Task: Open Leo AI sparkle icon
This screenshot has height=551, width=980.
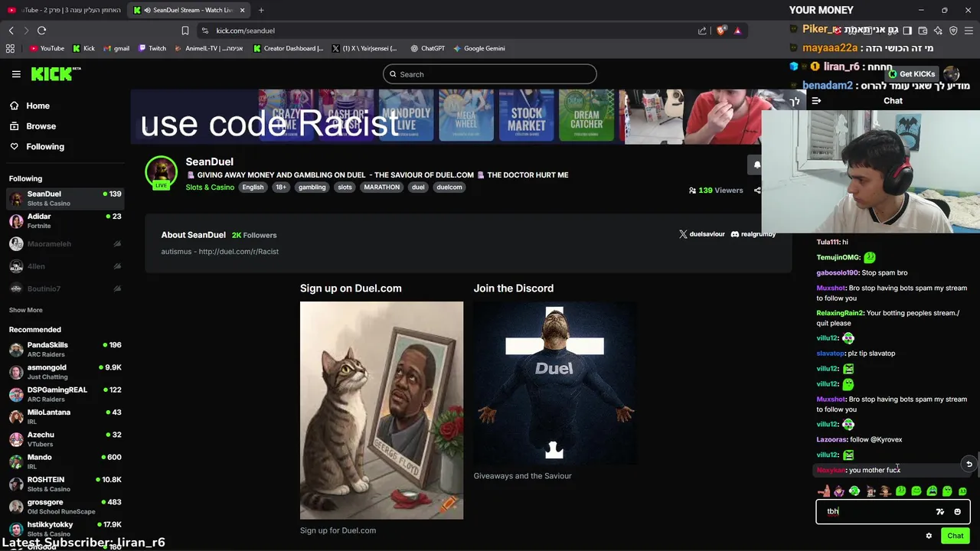Action: tap(938, 31)
